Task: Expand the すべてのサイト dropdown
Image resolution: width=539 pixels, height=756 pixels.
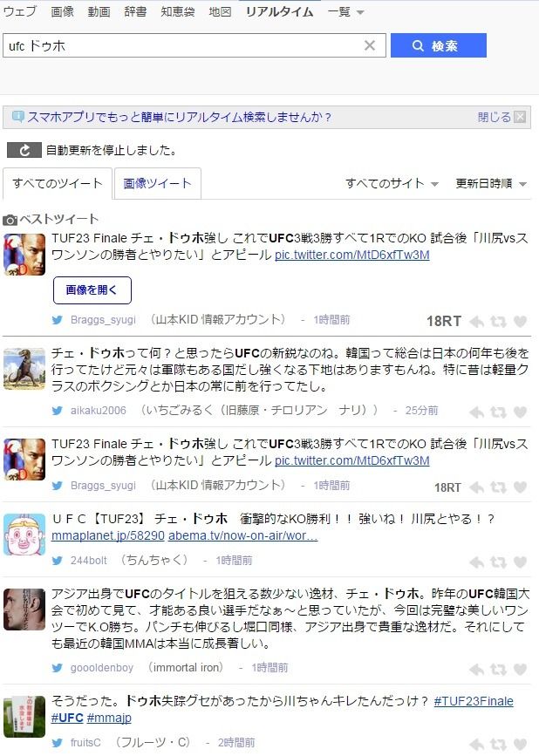Action: 392,183
